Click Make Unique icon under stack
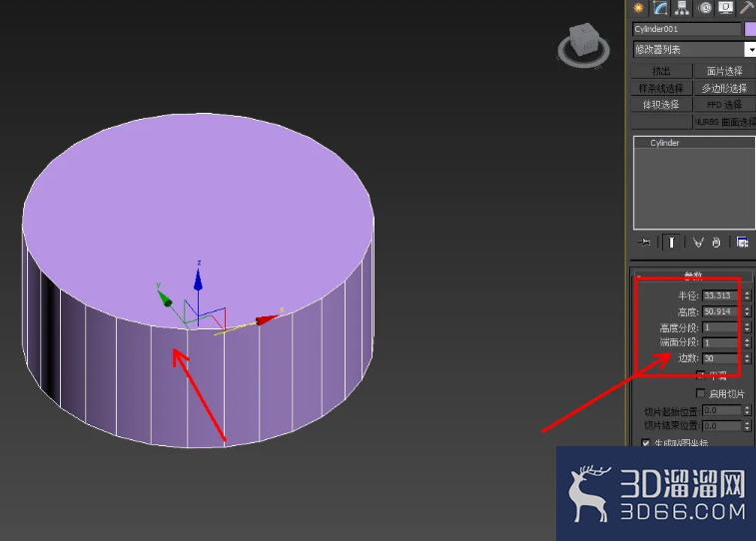The image size is (756, 541). tap(698, 242)
